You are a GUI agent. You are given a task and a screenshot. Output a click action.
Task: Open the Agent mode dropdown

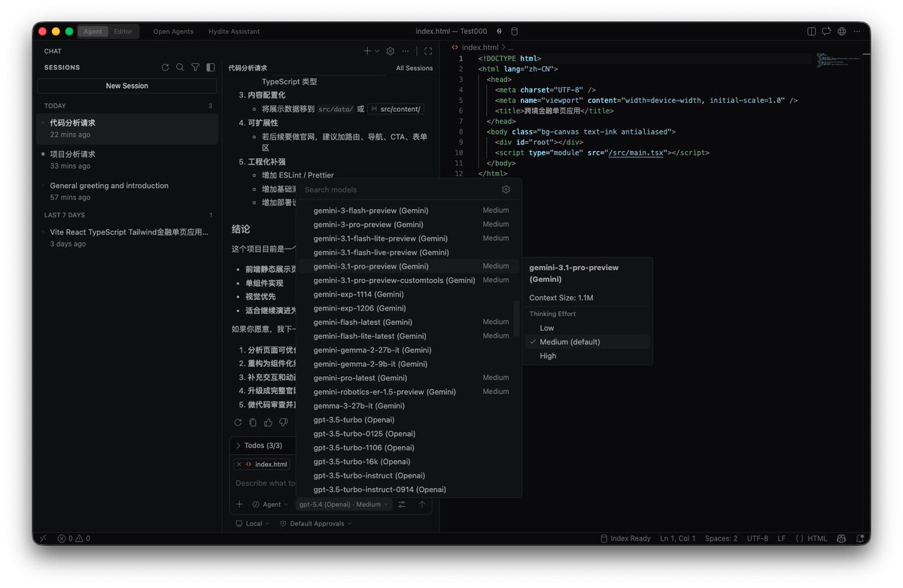(x=270, y=505)
